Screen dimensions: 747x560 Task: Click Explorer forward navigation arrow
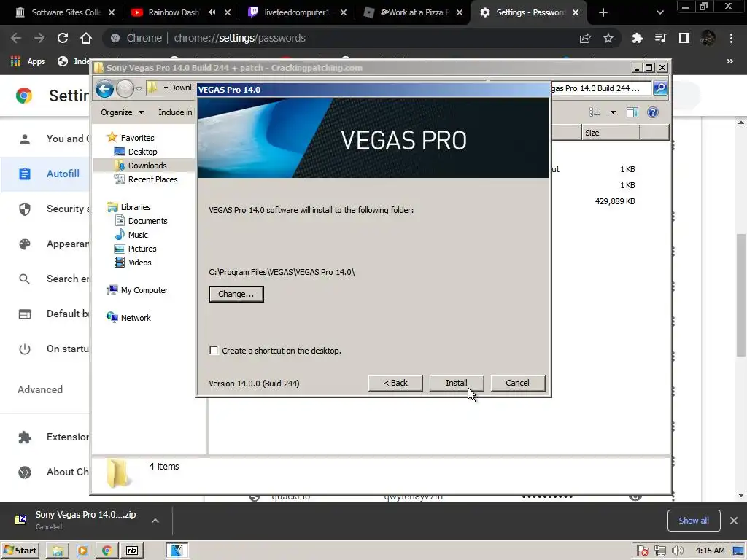tap(125, 88)
